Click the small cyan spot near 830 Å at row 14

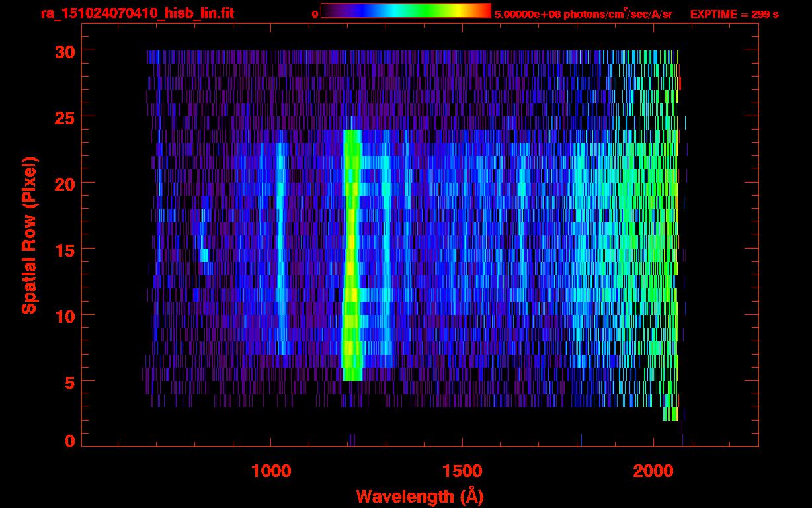pos(204,255)
